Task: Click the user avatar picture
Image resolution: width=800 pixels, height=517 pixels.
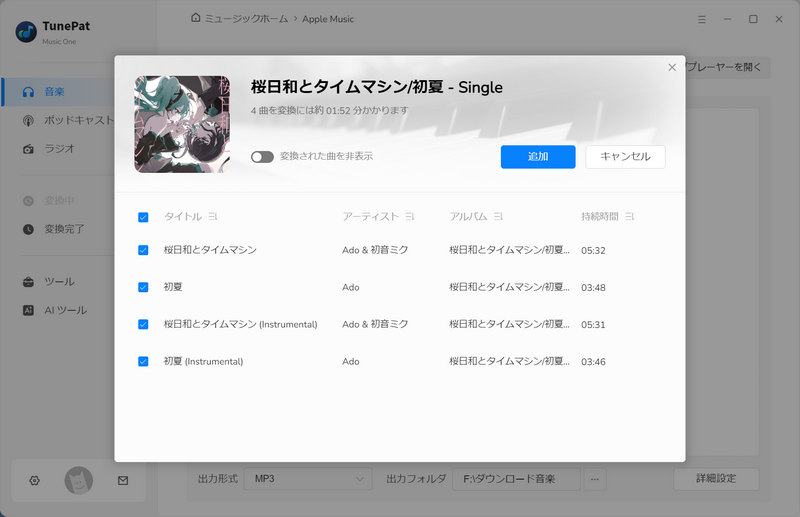Action: coord(79,480)
